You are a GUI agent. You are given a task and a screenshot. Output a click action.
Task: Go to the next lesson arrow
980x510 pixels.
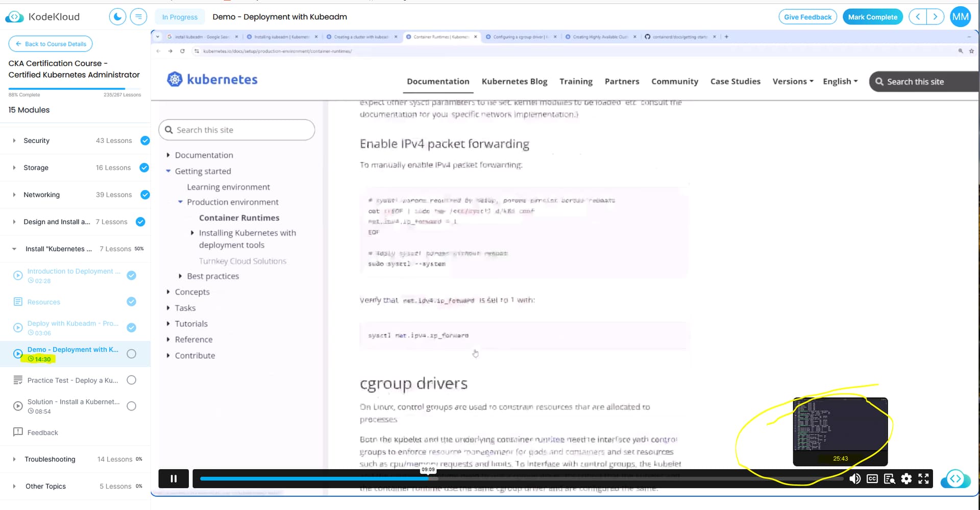(935, 17)
